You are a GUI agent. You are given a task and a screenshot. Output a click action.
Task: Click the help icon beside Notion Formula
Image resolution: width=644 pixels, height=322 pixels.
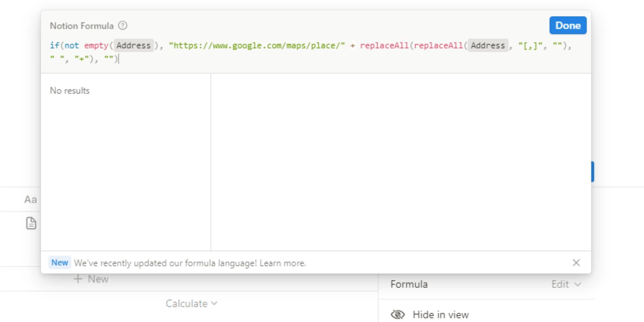[123, 26]
